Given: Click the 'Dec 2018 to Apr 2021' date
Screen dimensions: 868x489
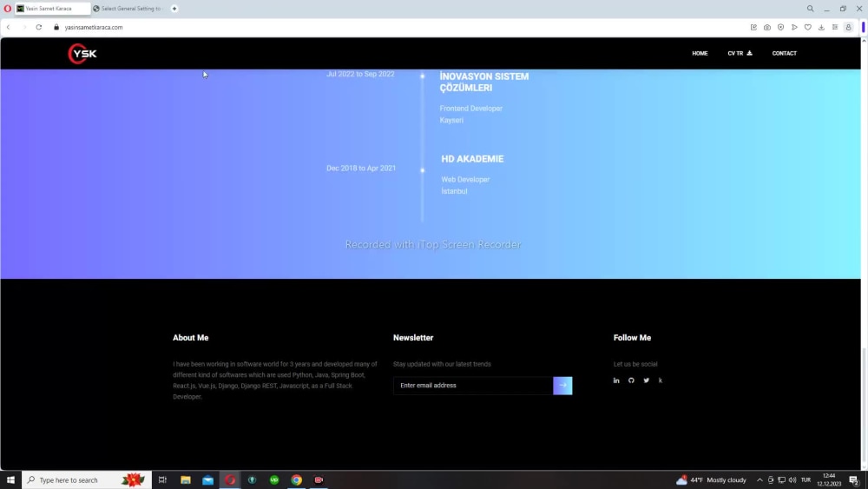Looking at the screenshot, I should tap(361, 169).
